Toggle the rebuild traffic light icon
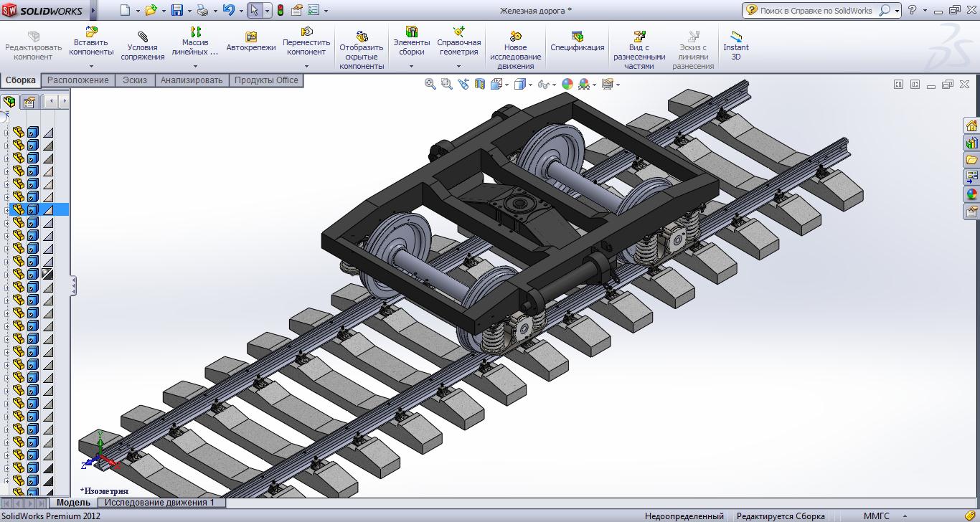 tap(280, 10)
